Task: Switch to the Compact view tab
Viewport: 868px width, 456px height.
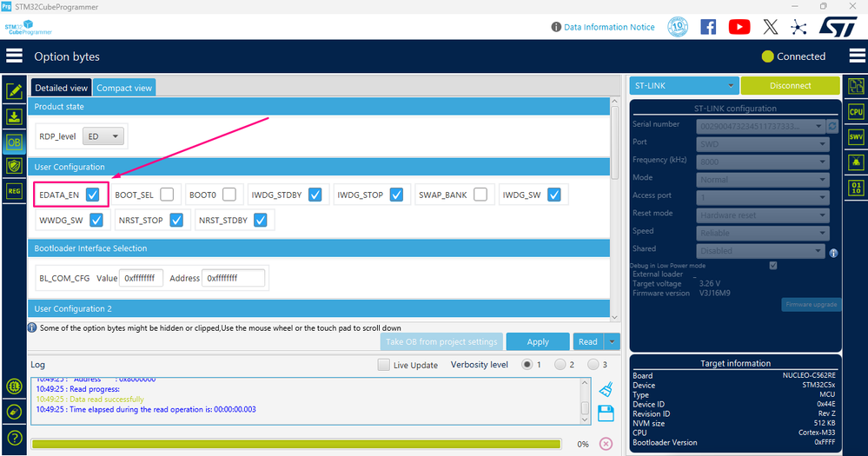Action: pyautogui.click(x=124, y=88)
